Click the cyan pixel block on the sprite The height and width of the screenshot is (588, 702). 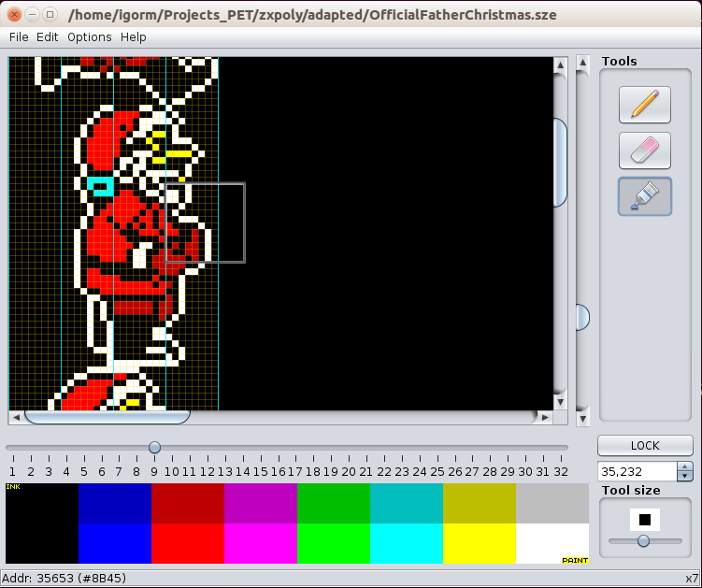coord(100,186)
